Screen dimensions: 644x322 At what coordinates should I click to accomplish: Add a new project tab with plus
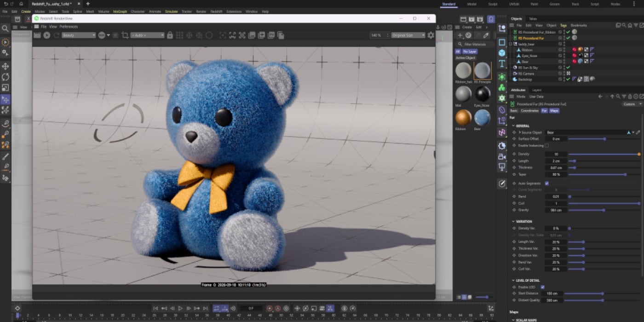pyautogui.click(x=88, y=4)
